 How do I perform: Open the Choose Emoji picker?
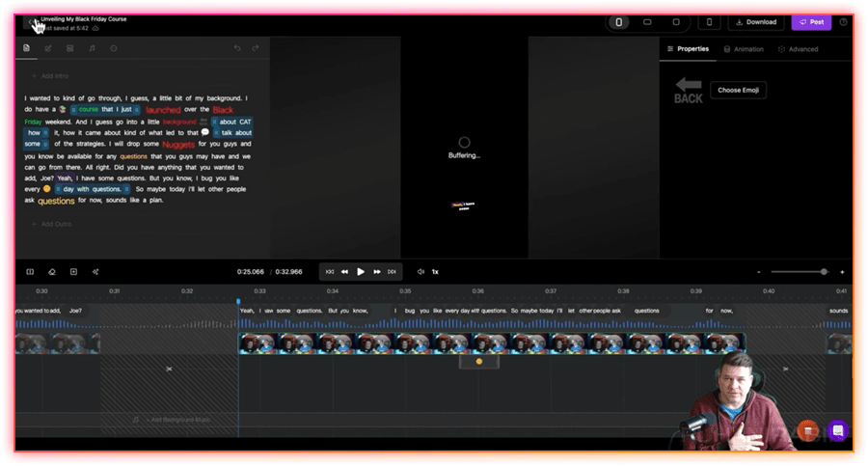[738, 91]
